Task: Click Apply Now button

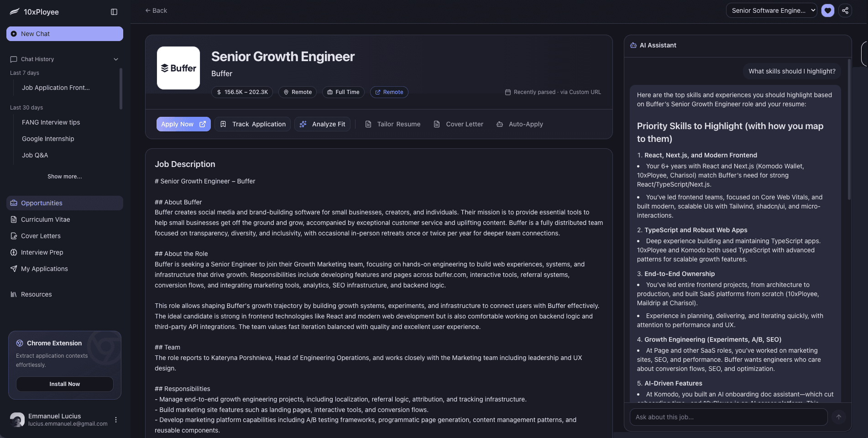Action: pos(183,124)
